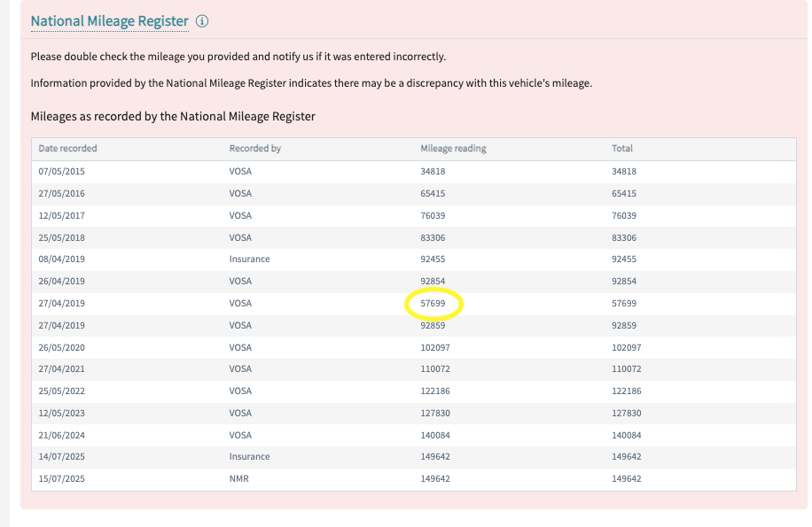Click the Recorded by column header
Image resolution: width=812 pixels, height=527 pixels.
click(x=254, y=149)
